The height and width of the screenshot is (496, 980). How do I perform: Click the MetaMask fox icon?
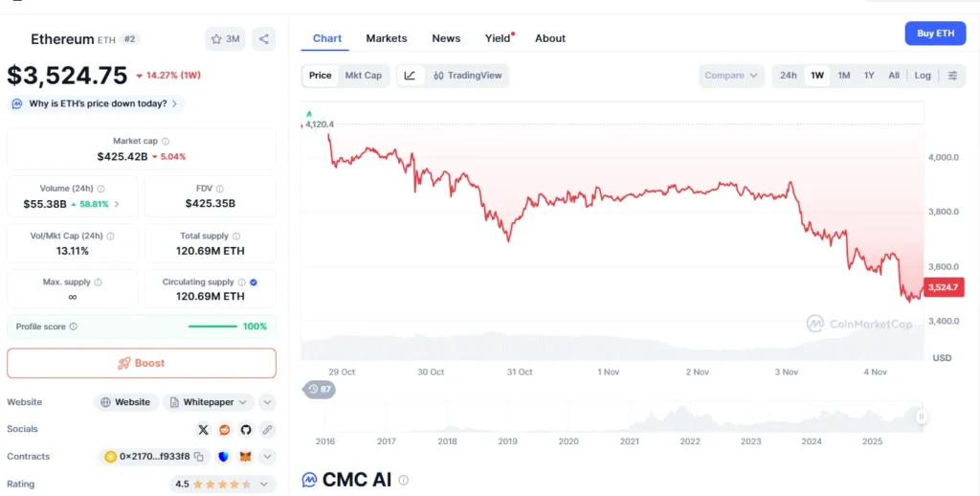click(245, 457)
